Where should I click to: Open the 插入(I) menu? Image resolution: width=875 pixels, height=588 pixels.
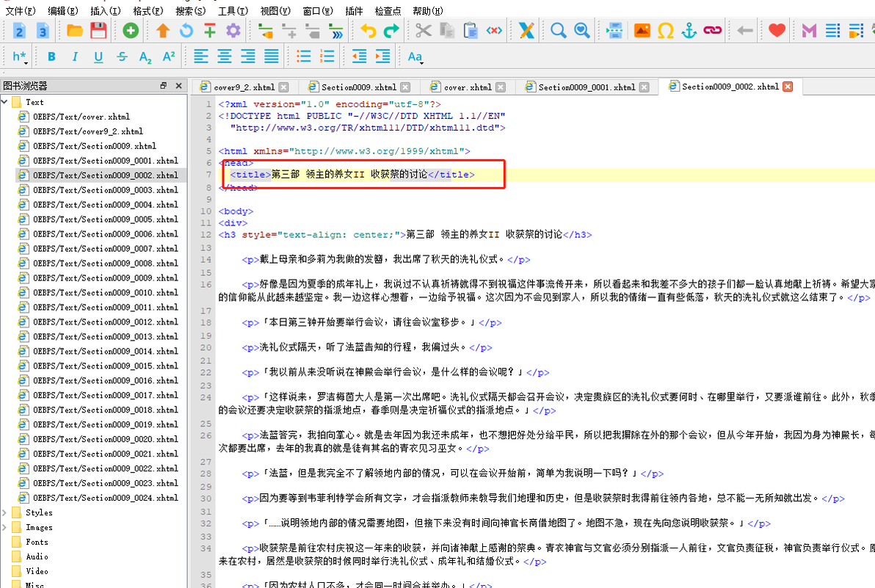click(x=105, y=10)
